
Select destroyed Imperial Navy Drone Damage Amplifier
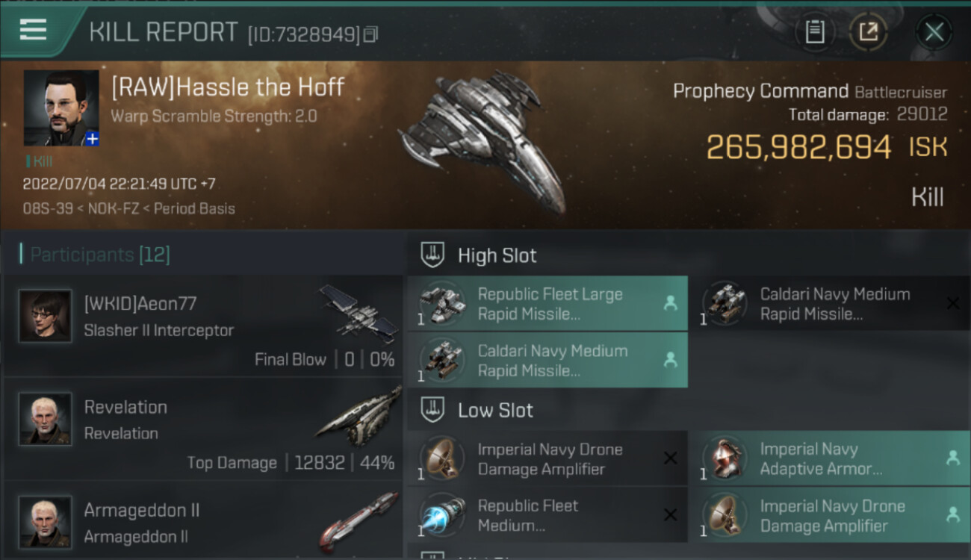(x=547, y=459)
